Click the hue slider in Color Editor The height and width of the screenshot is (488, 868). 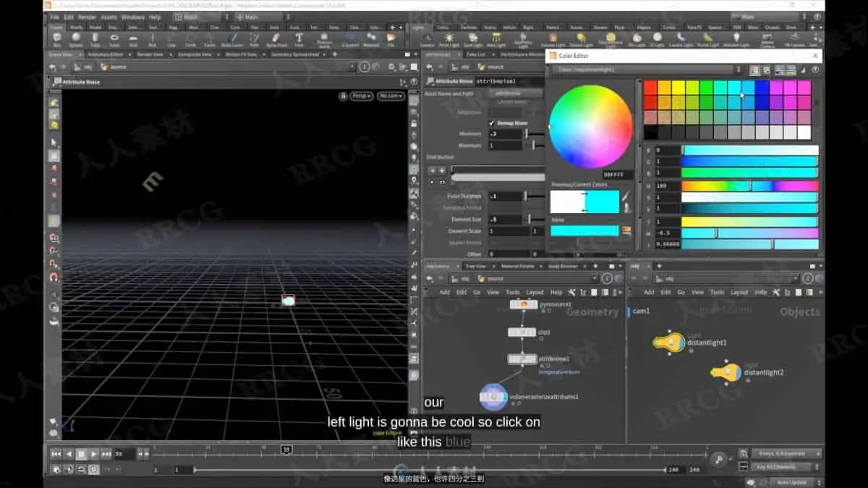click(x=750, y=186)
